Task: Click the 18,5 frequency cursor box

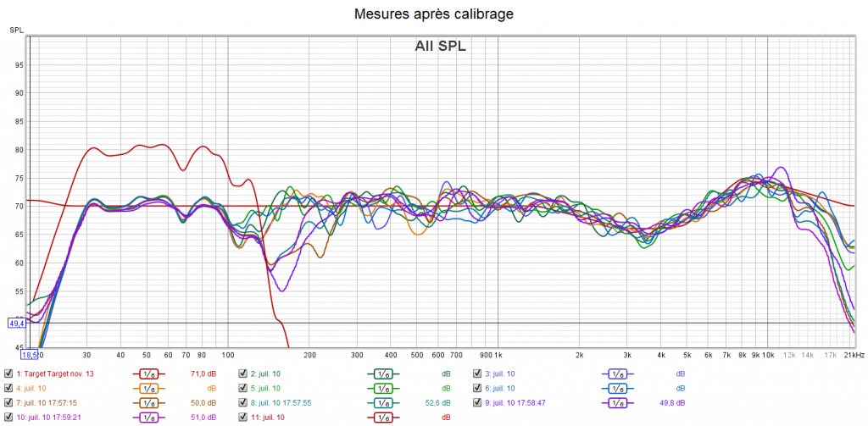Action: [30, 355]
